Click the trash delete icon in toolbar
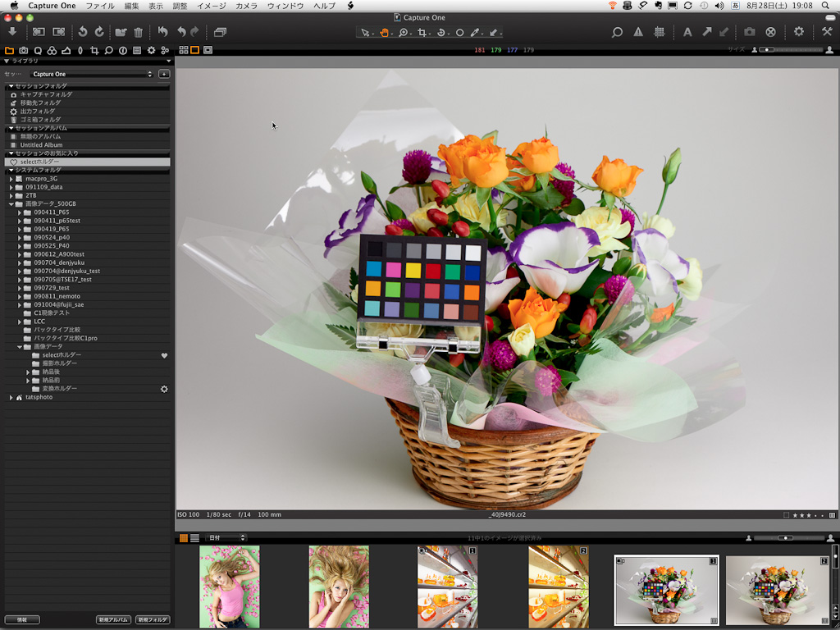This screenshot has height=630, width=840. 138,32
